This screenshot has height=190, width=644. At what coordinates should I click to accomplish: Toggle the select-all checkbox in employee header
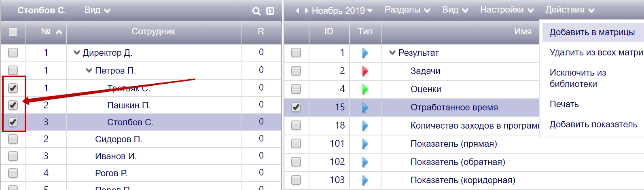coord(13,32)
